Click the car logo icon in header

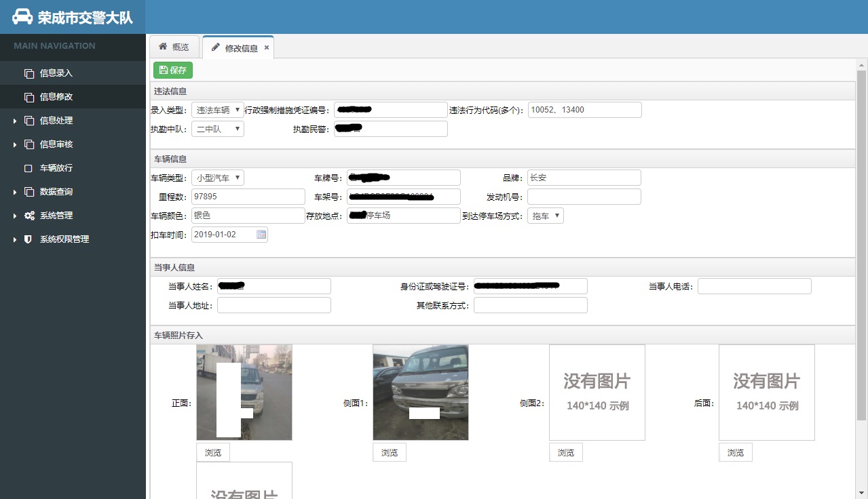(22, 17)
